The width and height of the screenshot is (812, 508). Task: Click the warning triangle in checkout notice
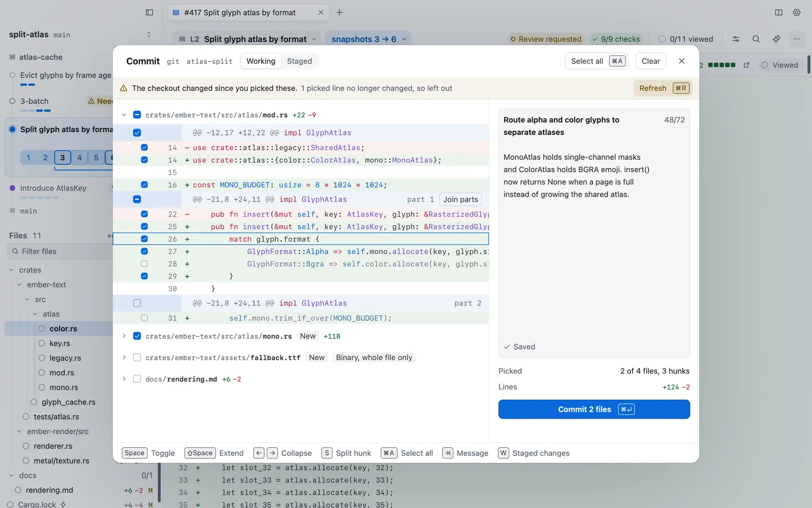(x=123, y=88)
